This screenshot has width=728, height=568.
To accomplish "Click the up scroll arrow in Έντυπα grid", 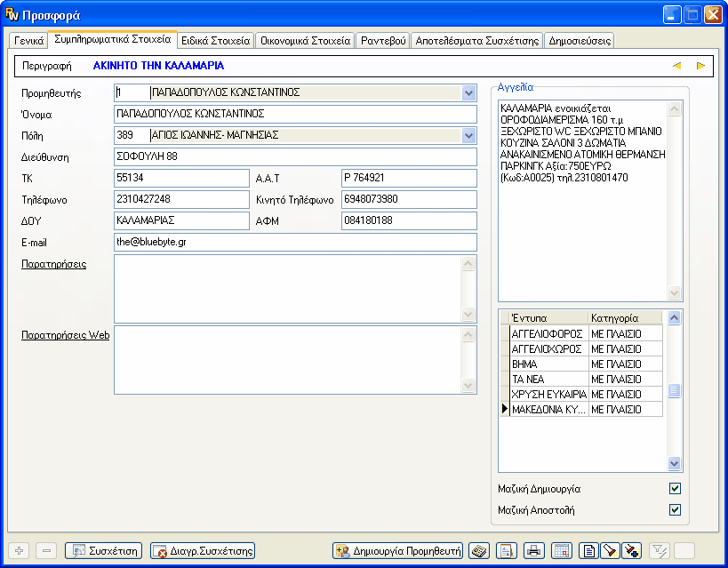I will coord(674,317).
